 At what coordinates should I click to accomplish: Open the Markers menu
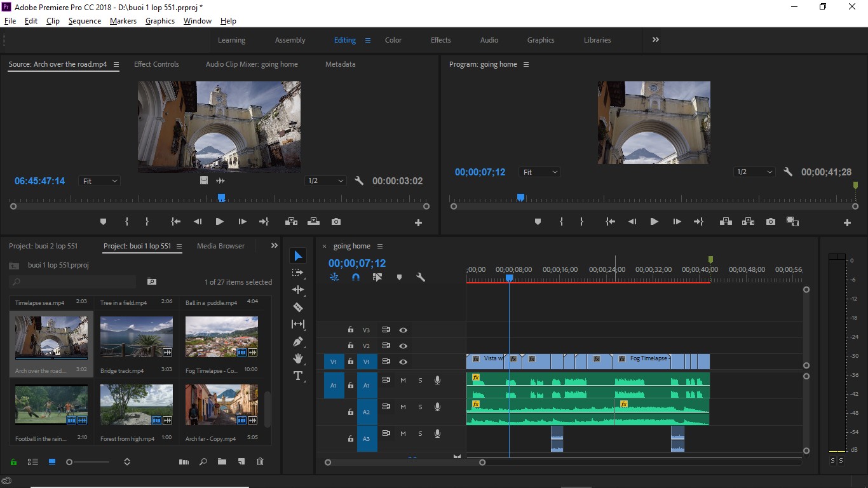point(123,21)
